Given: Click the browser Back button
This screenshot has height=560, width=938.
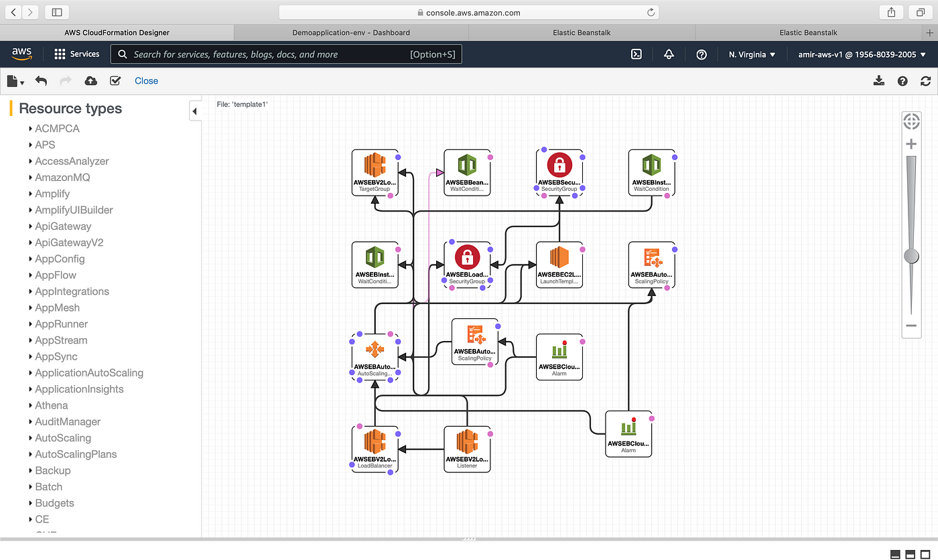Looking at the screenshot, I should [13, 12].
